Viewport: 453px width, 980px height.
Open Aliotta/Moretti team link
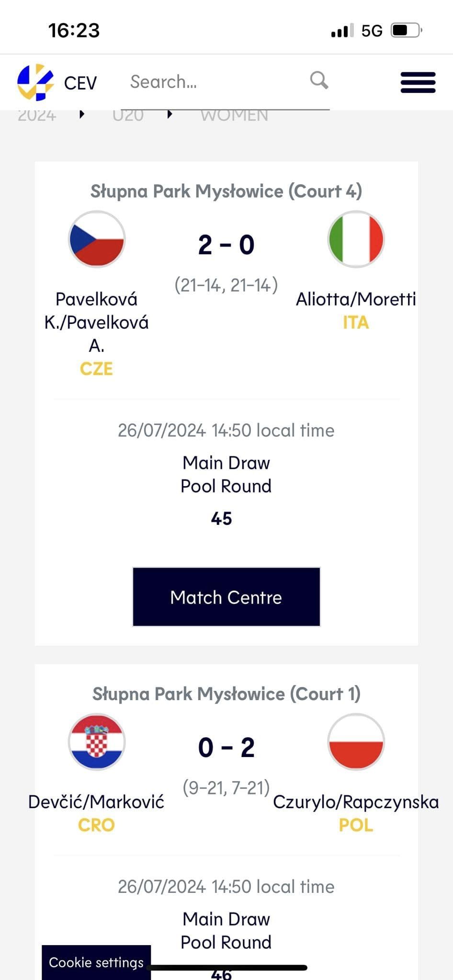(356, 299)
